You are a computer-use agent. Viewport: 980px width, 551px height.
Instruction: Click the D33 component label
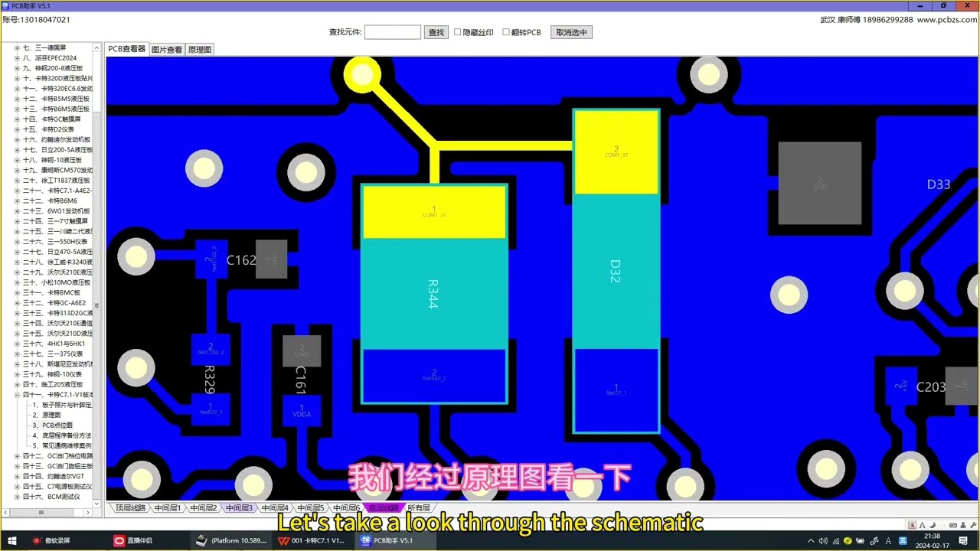point(939,184)
